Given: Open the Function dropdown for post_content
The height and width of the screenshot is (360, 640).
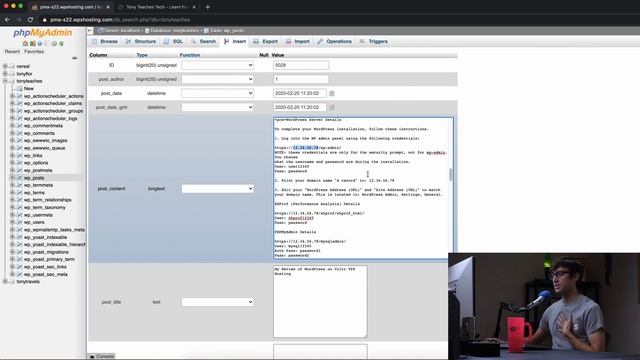Looking at the screenshot, I should (x=218, y=189).
